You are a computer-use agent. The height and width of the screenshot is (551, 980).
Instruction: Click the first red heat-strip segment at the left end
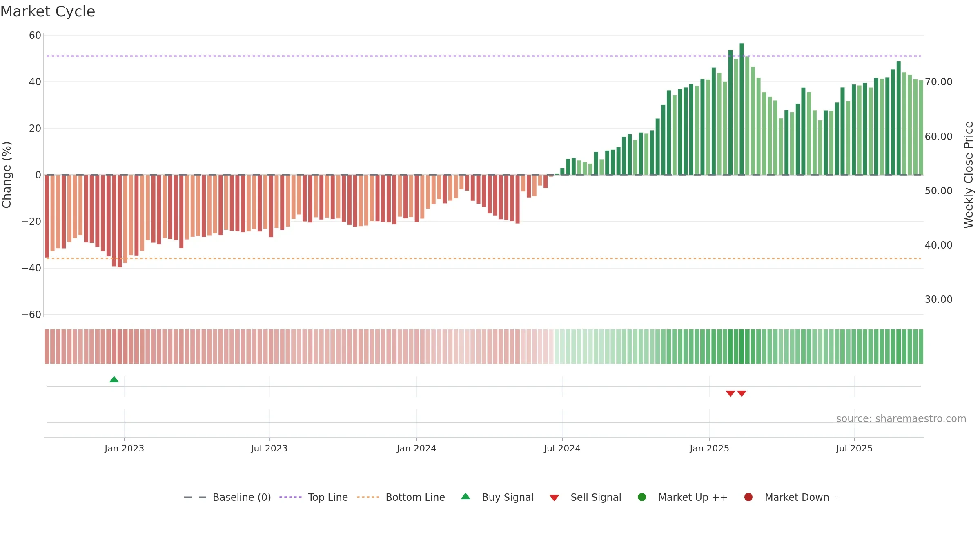pos(47,347)
